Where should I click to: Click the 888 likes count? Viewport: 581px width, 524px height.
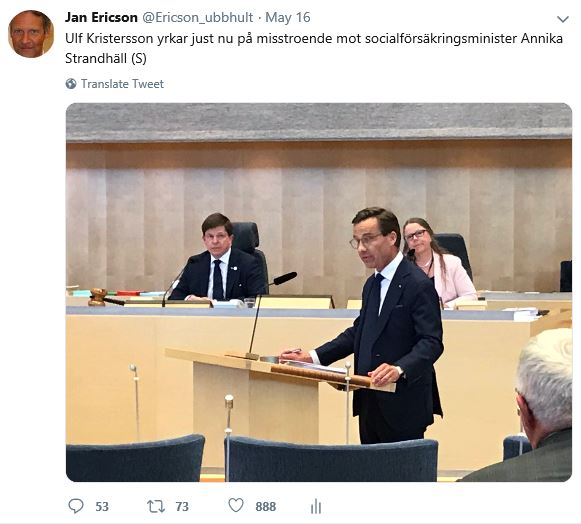[266, 507]
